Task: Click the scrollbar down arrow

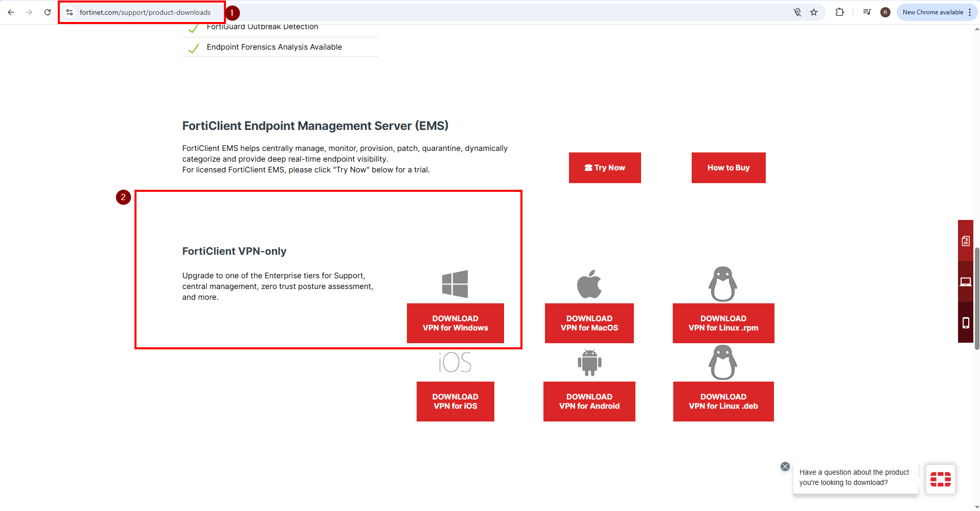Action: click(977, 507)
